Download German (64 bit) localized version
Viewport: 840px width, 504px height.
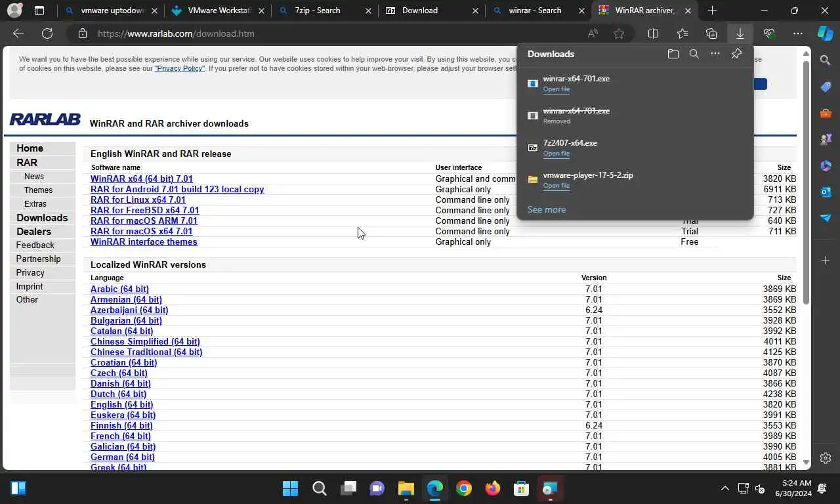122,457
